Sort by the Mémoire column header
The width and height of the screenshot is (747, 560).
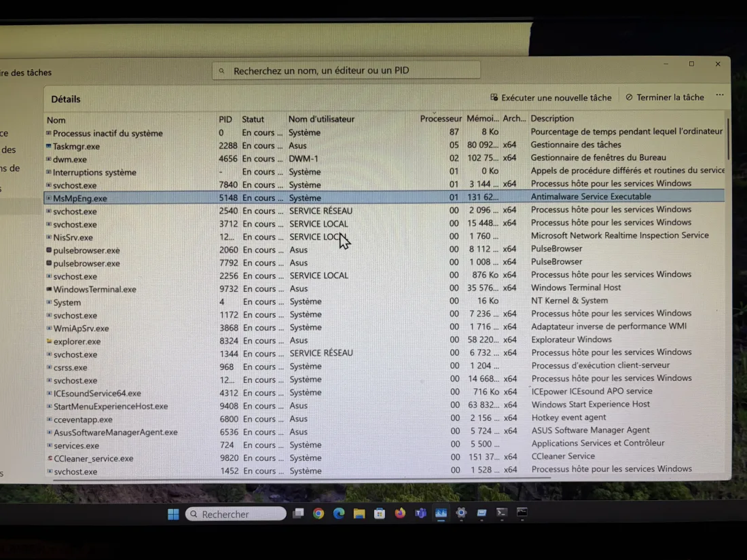pyautogui.click(x=483, y=119)
